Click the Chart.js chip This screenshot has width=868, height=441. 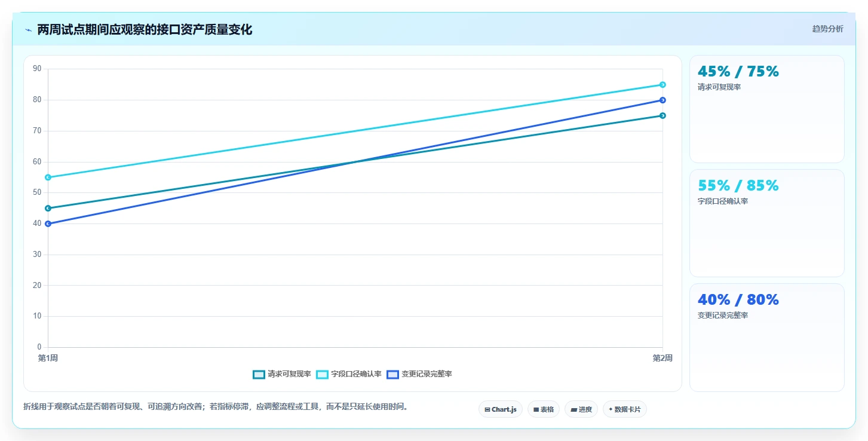pyautogui.click(x=501, y=409)
